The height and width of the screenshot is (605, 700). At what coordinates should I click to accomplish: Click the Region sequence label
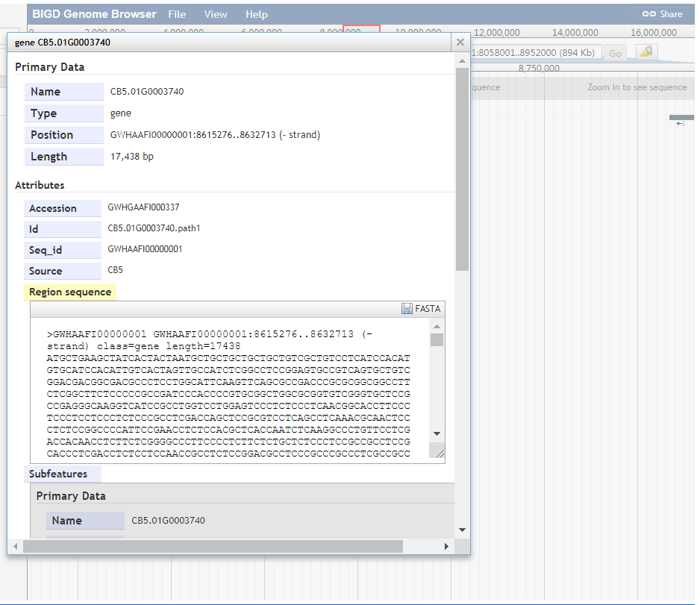[70, 292]
